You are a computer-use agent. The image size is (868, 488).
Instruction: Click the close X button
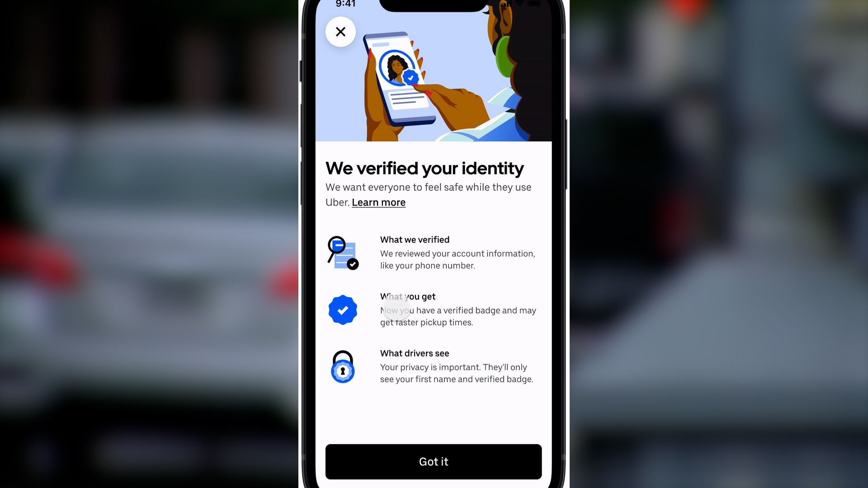coord(340,31)
